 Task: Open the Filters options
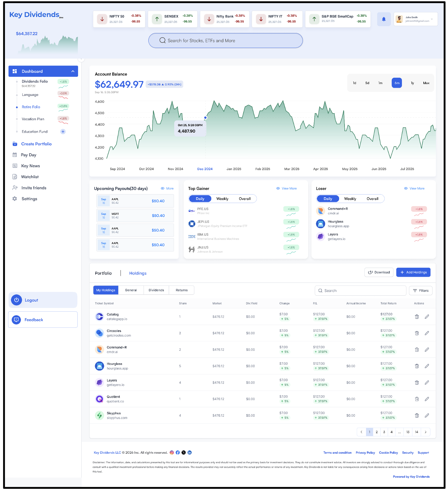[x=420, y=290]
